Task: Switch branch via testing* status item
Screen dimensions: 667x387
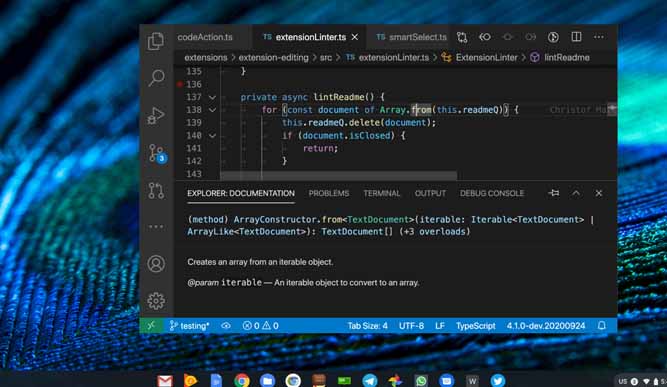Action: pos(189,326)
